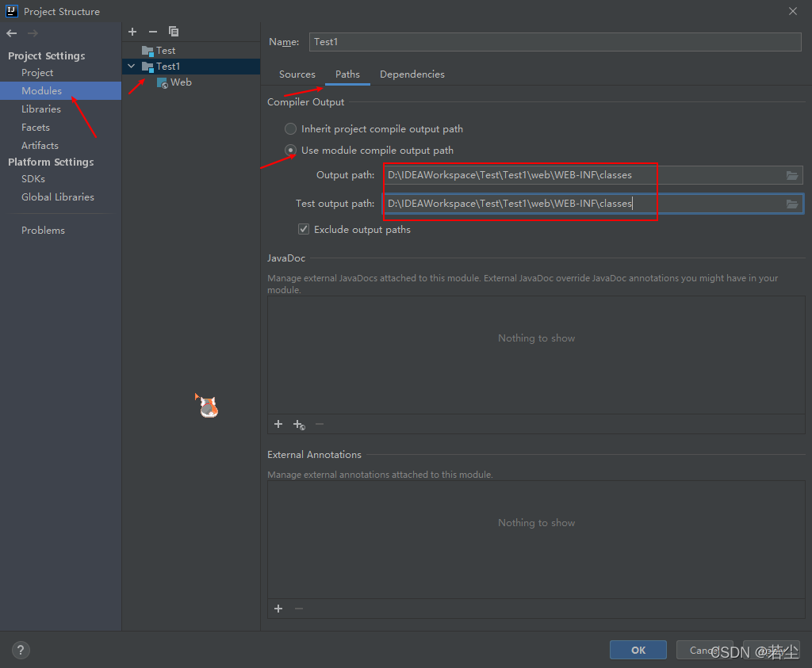Select the Test1 module in tree

click(191, 67)
